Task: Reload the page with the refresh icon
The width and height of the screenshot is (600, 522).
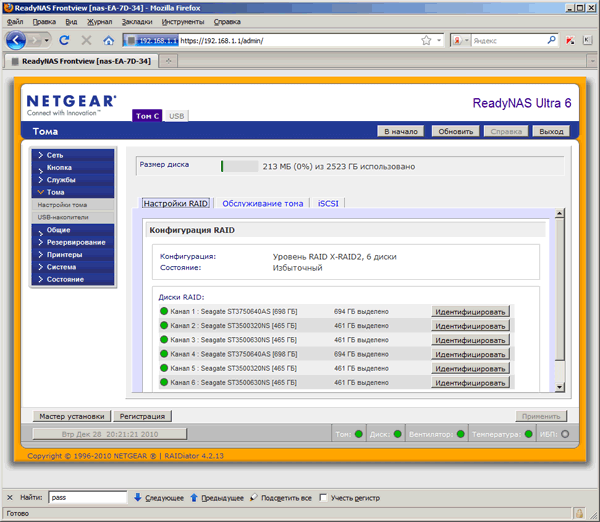Action: coord(64,40)
